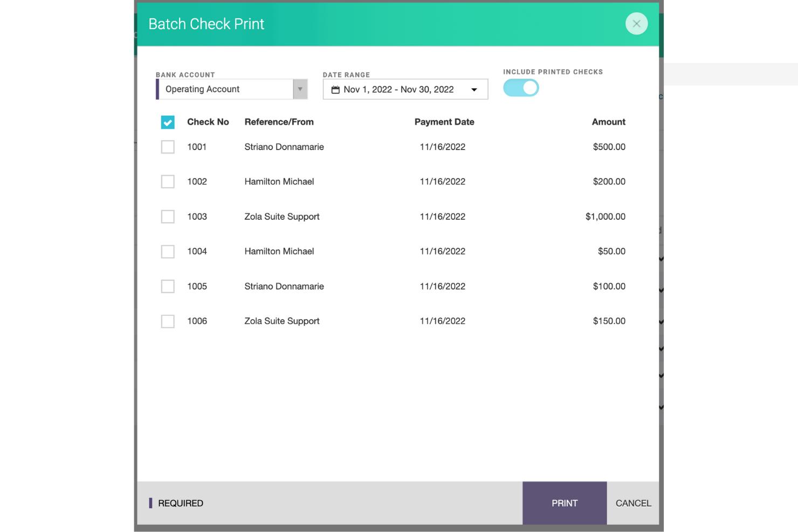Image resolution: width=798 pixels, height=532 pixels.
Task: Expand the Date Range dropdown caret
Action: (474, 89)
